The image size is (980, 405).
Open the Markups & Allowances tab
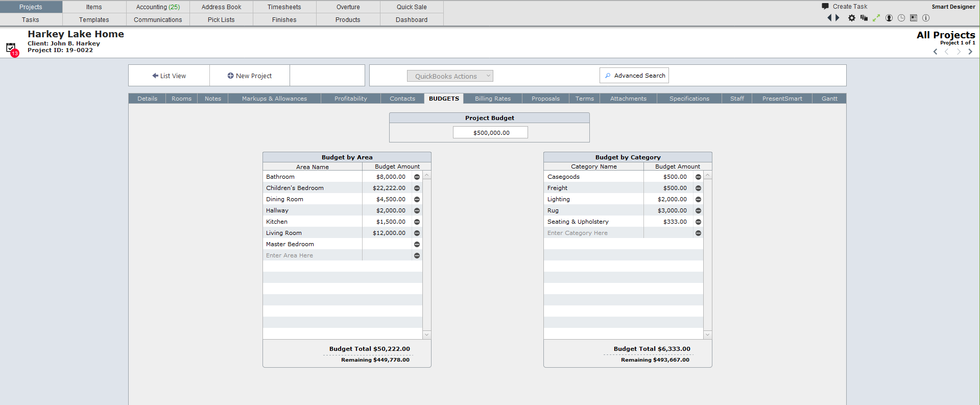pyautogui.click(x=274, y=99)
